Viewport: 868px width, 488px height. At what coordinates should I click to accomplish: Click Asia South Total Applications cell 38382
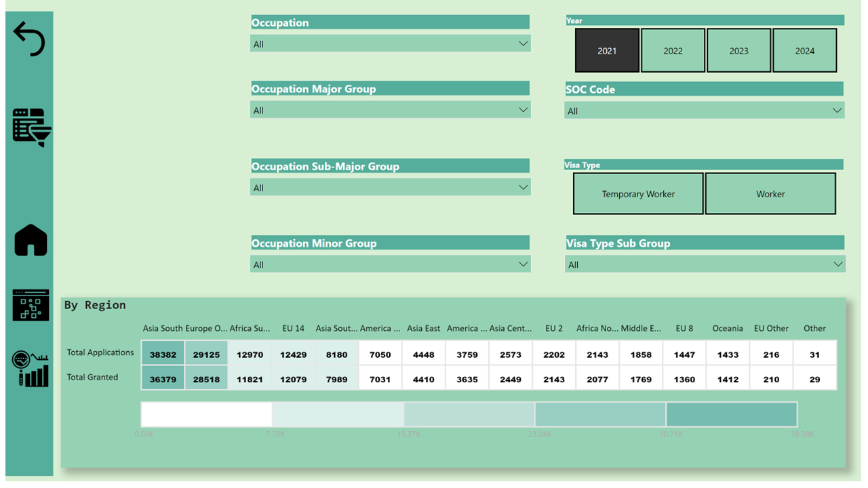coord(163,354)
